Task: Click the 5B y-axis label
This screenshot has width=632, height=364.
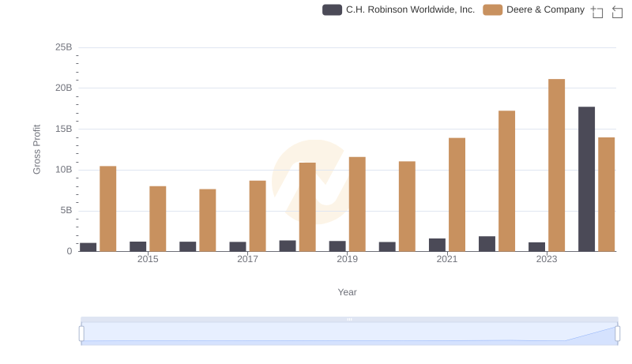Action: 66,210
